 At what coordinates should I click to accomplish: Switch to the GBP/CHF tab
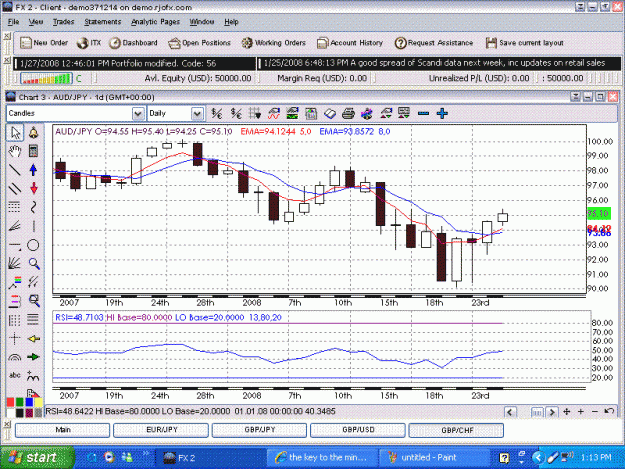(456, 430)
